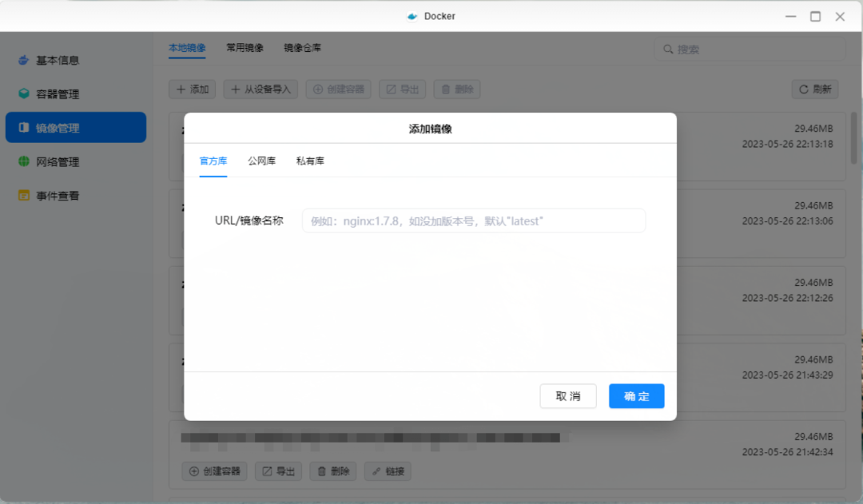863x504 pixels.
Task: Switch to the private registry (私有库) tab
Action: [x=310, y=161]
